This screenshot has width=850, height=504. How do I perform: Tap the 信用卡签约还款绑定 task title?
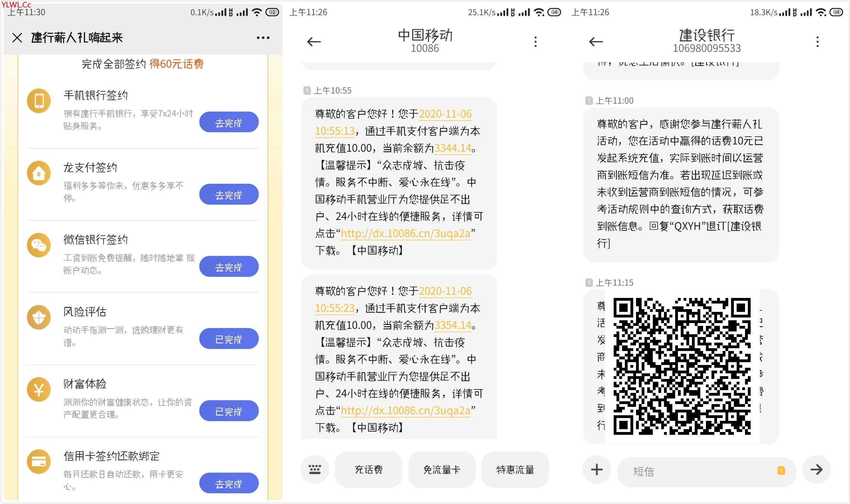coord(111,456)
